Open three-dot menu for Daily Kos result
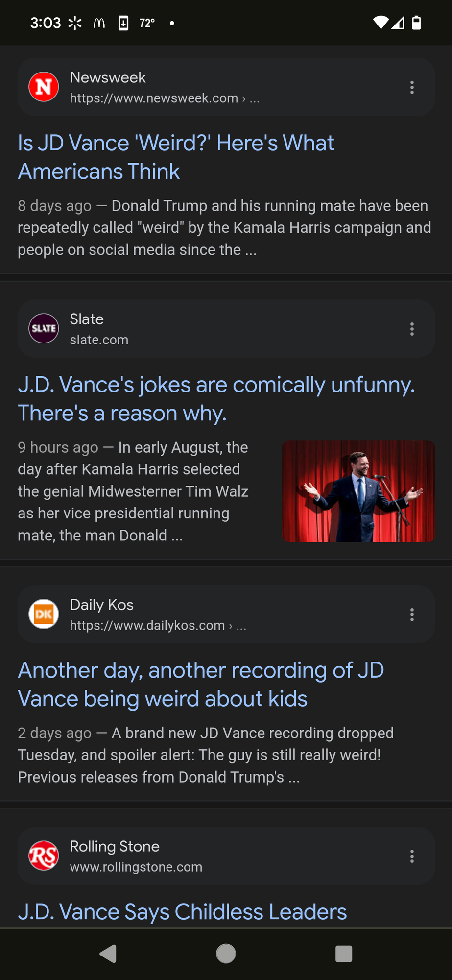The width and height of the screenshot is (452, 980). (x=412, y=614)
